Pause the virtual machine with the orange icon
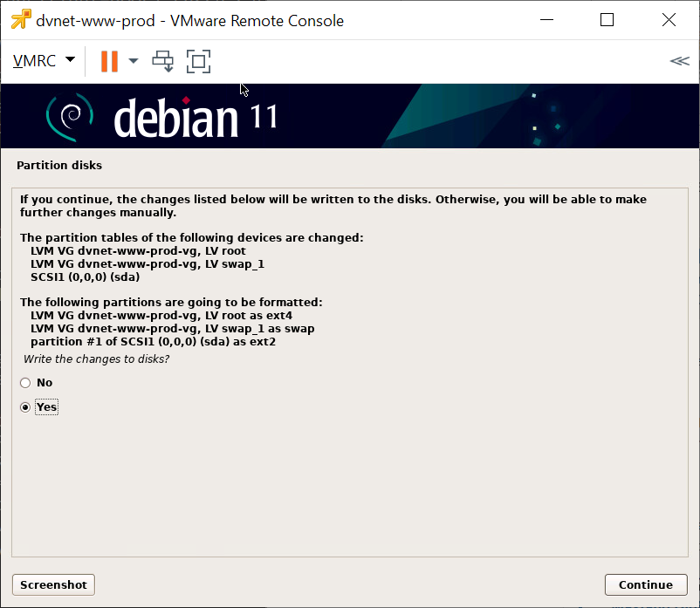The image size is (700, 608). click(109, 61)
